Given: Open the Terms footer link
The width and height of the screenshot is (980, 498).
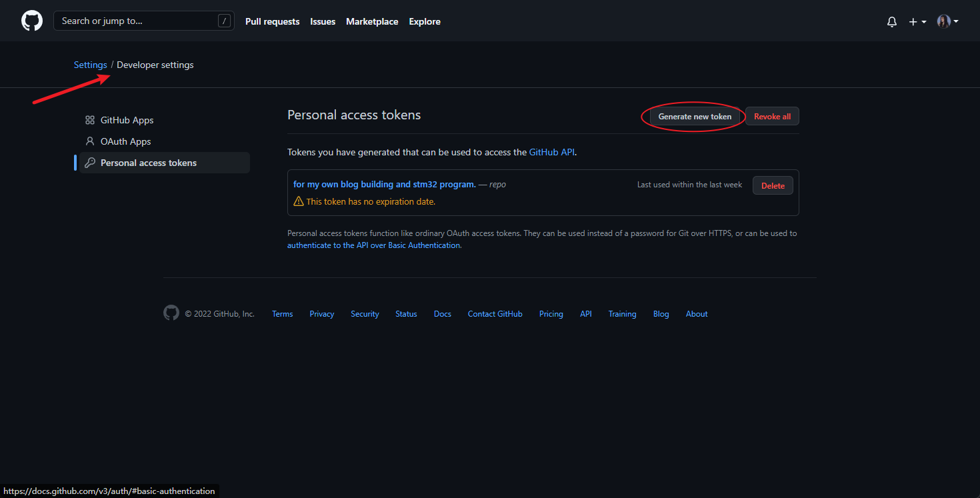Looking at the screenshot, I should click(x=282, y=314).
